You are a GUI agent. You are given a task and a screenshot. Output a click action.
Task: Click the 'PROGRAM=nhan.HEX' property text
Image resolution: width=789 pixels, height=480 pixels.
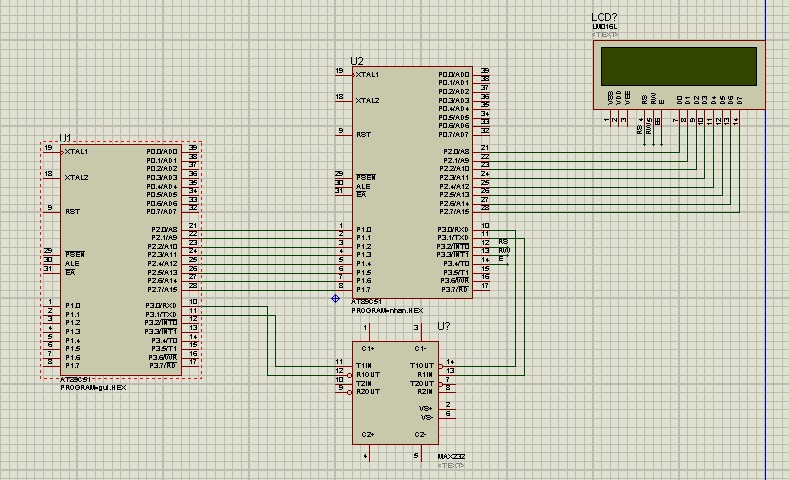[x=387, y=311]
